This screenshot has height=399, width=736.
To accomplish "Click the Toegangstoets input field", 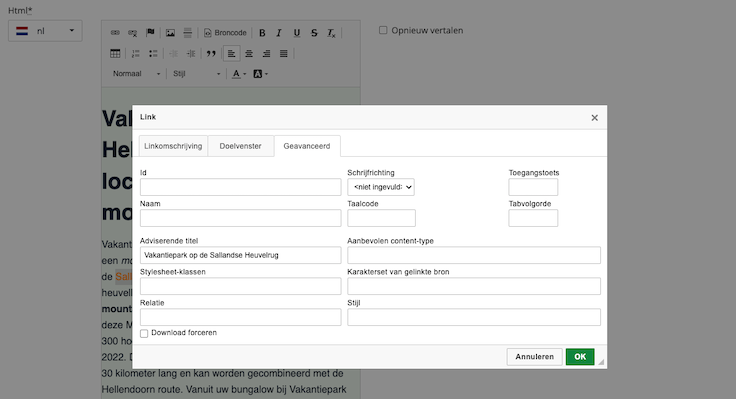I will tap(533, 187).
